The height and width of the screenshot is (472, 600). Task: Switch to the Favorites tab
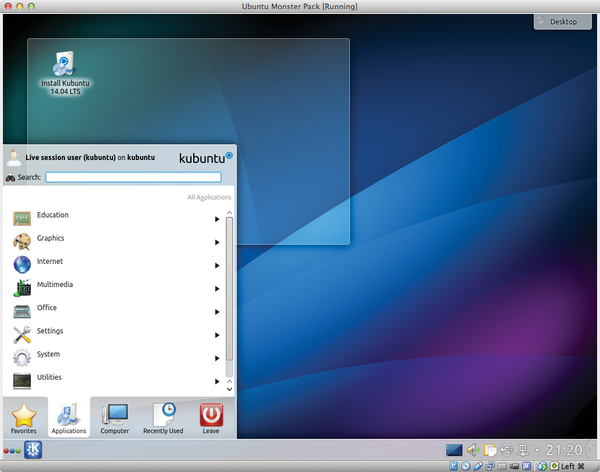click(23, 417)
